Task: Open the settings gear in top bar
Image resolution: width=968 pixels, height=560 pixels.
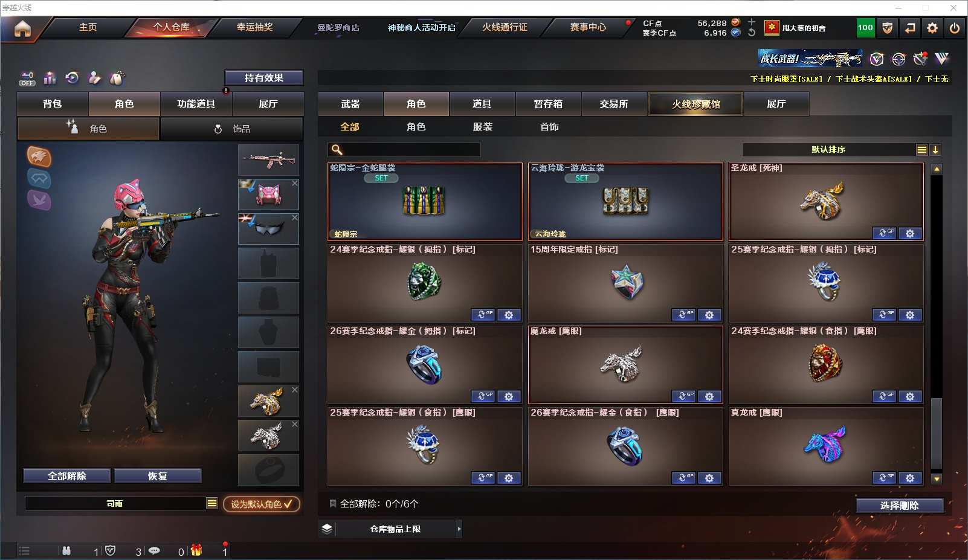Action: point(932,28)
